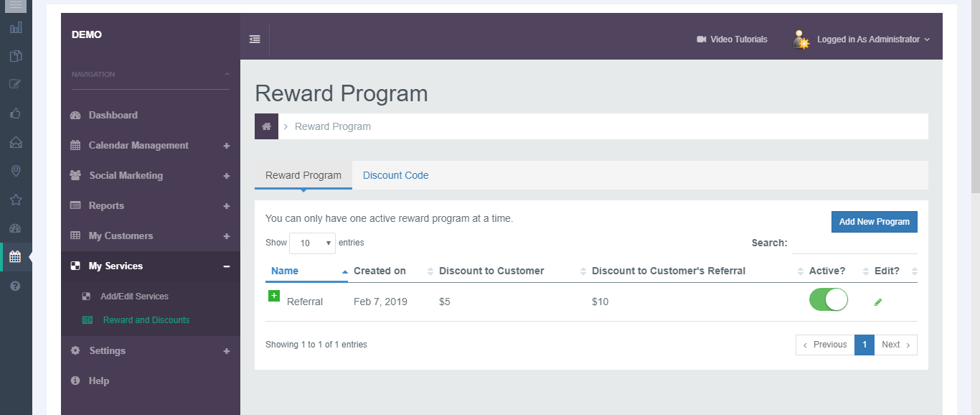Open Add/Edit Services in sidebar
The height and width of the screenshot is (415, 980).
tap(134, 297)
